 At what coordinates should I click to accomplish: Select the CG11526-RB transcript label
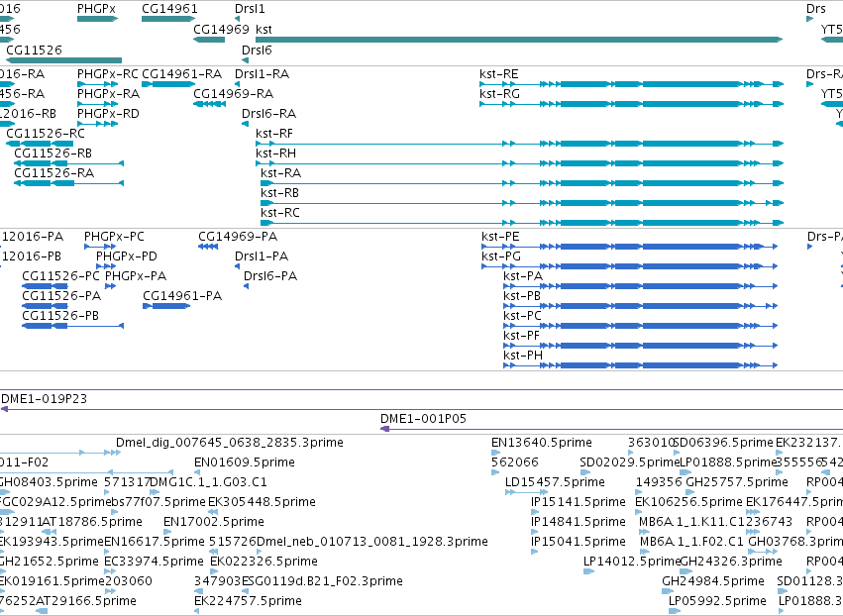pyautogui.click(x=53, y=154)
